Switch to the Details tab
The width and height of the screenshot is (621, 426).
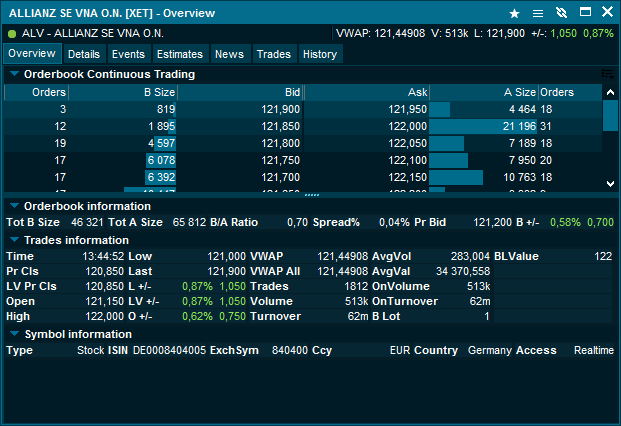click(x=84, y=54)
